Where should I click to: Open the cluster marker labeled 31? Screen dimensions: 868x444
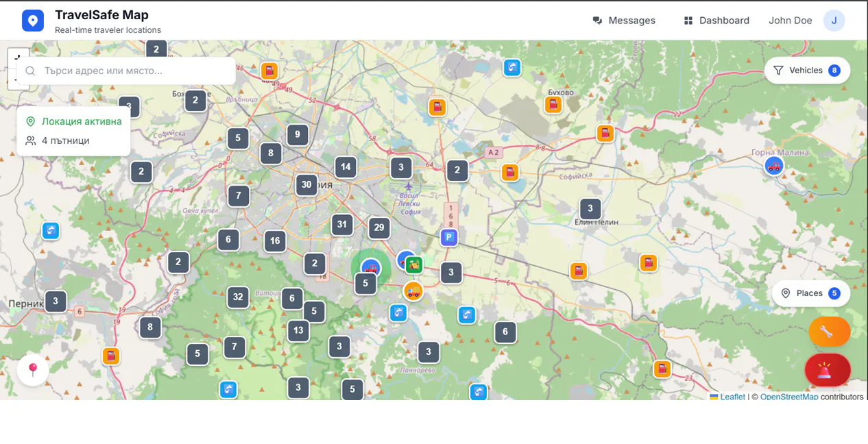click(x=342, y=224)
